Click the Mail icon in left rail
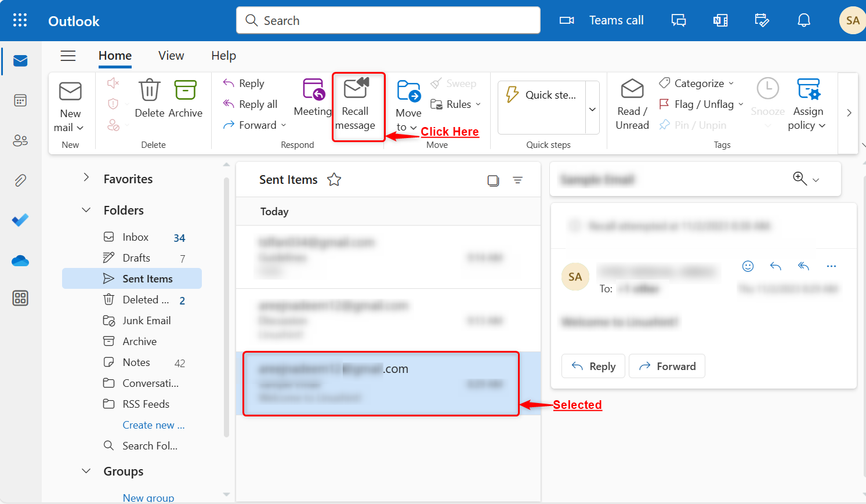 click(20, 61)
